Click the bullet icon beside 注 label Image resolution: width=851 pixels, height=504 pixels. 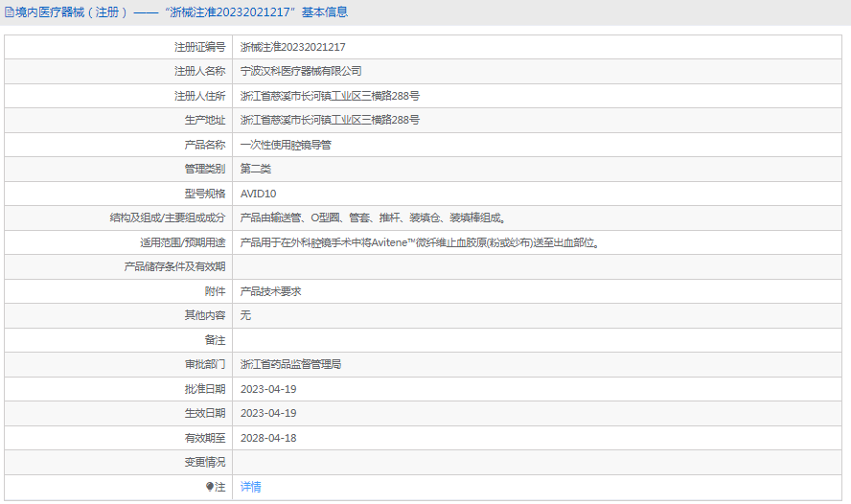210,487
